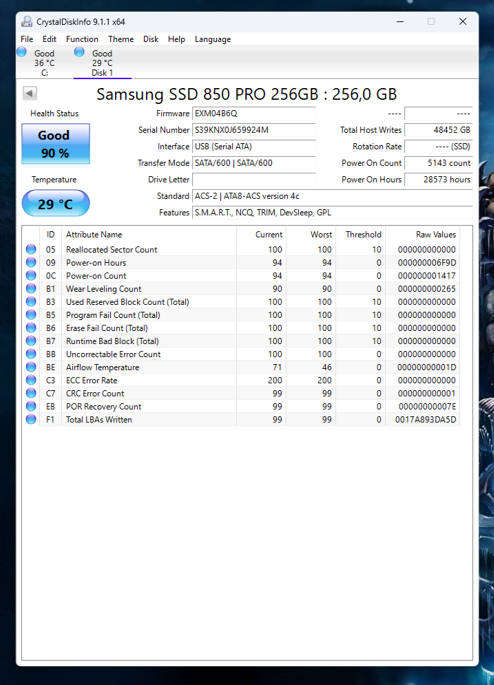The image size is (494, 685).
Task: Click the blue status orb on C: tab
Action: coord(21,52)
